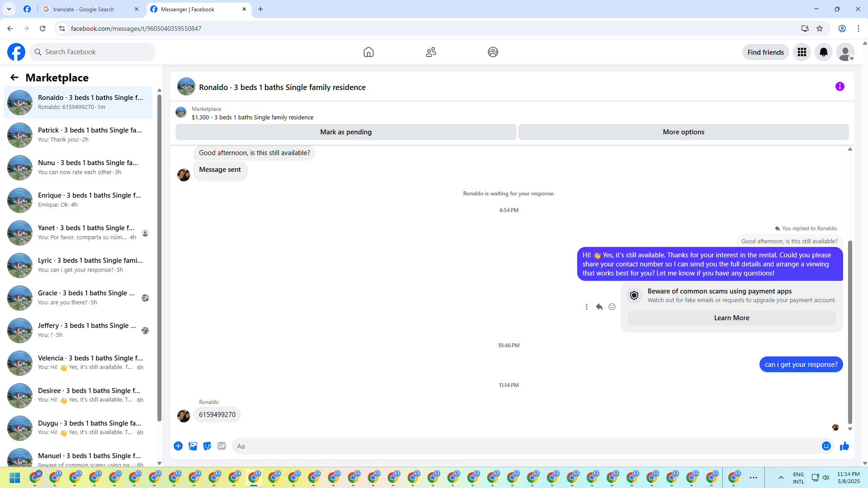
Task: Open conversation information panel icon
Action: [840, 86]
